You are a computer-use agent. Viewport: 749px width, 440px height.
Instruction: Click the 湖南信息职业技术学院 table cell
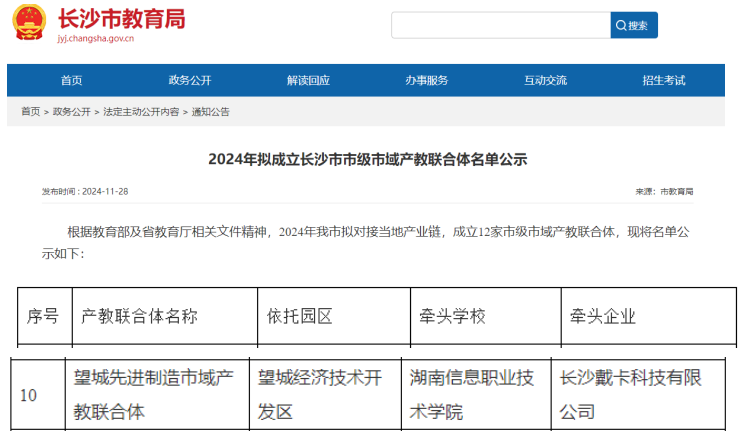pyautogui.click(x=472, y=394)
